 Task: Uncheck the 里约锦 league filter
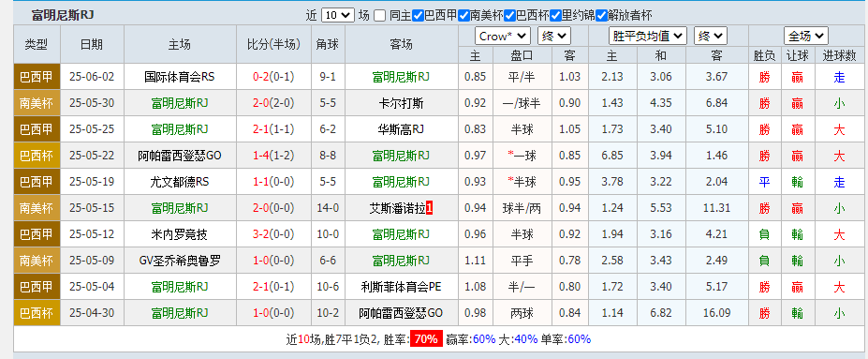[x=555, y=16]
